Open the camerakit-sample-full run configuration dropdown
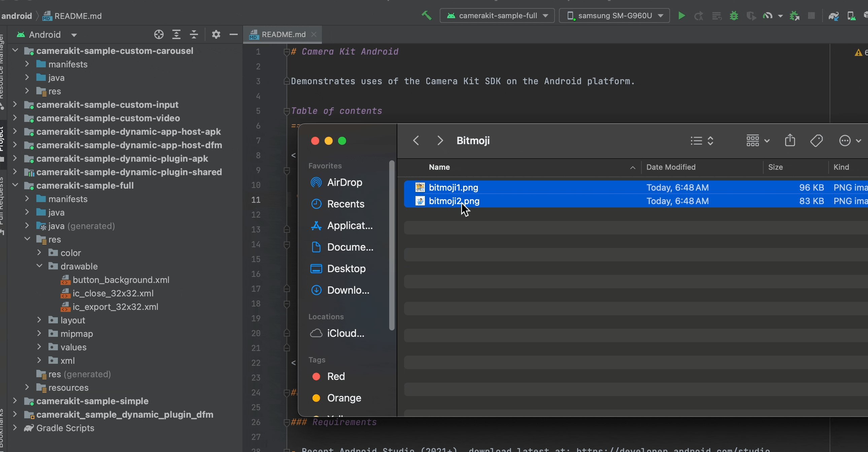The width and height of the screenshot is (868, 452). [x=497, y=16]
